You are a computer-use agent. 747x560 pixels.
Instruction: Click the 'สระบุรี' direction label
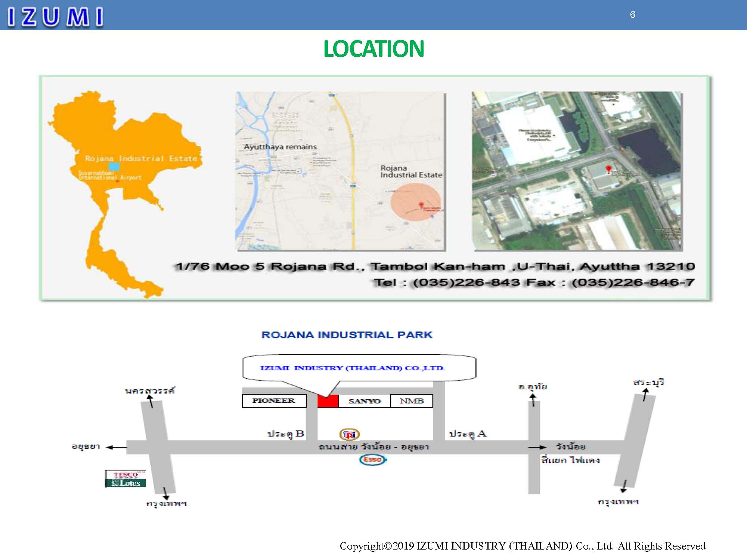tap(648, 382)
